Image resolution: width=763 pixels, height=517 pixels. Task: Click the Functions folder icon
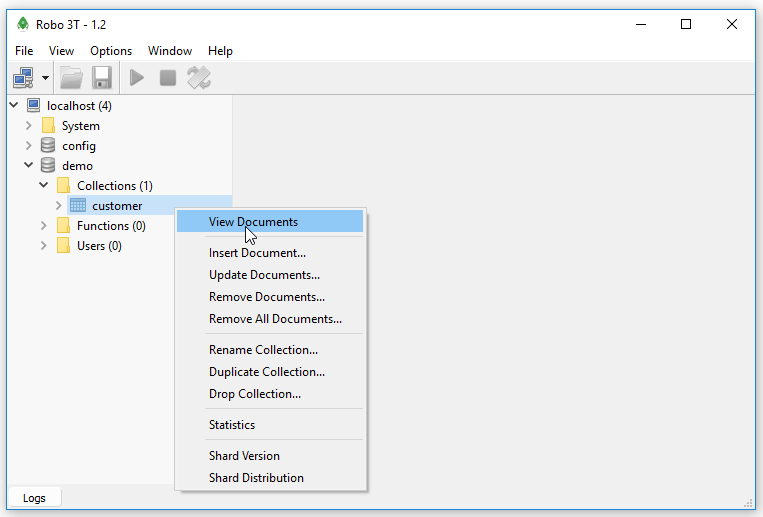click(x=63, y=225)
